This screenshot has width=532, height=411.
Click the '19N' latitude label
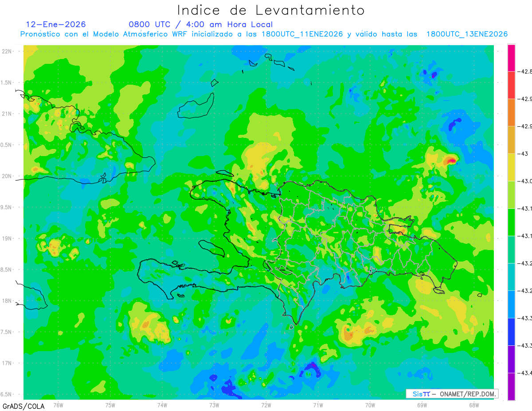click(6, 238)
